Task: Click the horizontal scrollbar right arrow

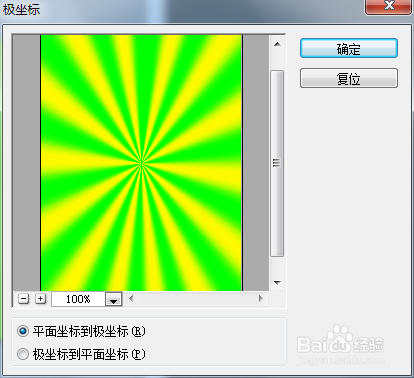Action: [x=261, y=298]
